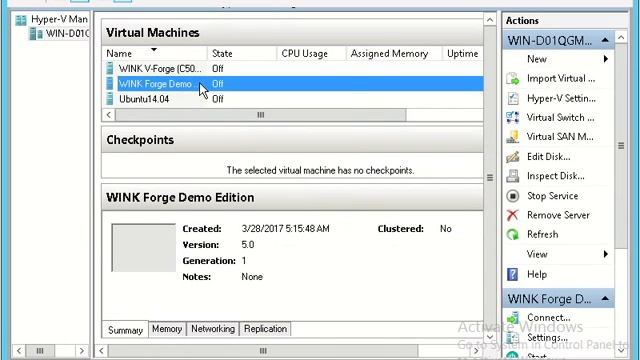Click the Virtual SAN Manager icon
The height and width of the screenshot is (360, 640).
[x=513, y=137]
